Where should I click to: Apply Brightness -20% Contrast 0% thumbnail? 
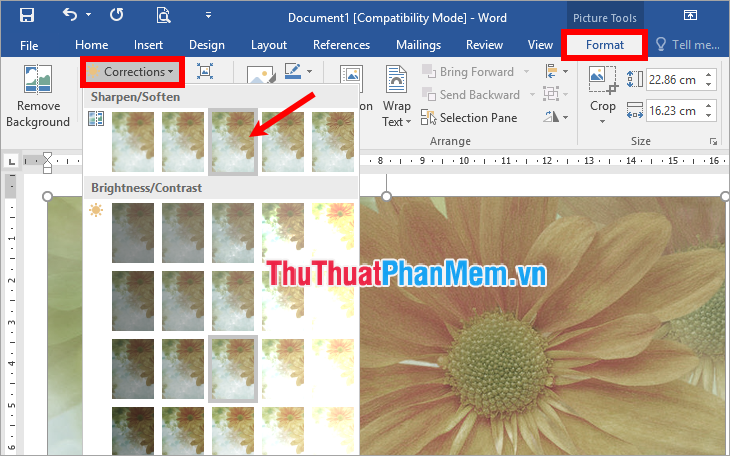[183, 369]
